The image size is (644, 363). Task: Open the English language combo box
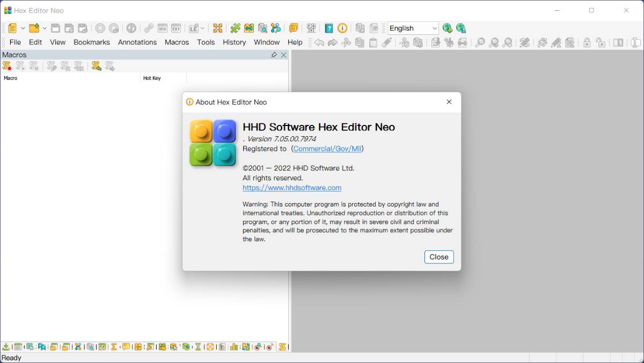413,28
